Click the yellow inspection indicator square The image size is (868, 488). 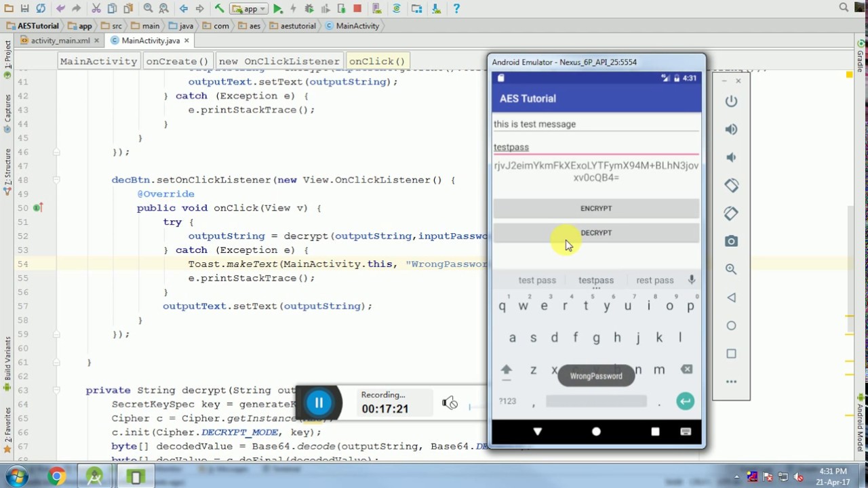click(850, 75)
